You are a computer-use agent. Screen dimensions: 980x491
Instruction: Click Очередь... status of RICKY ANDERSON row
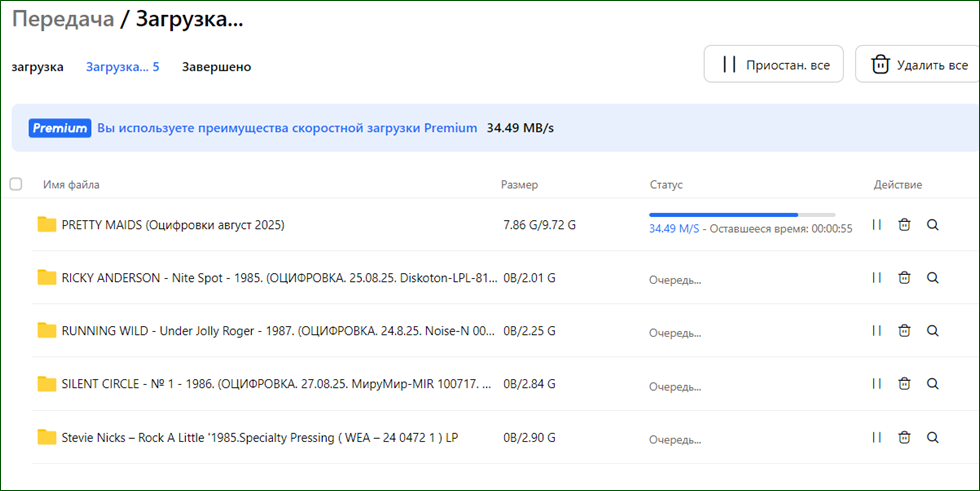coord(675,280)
